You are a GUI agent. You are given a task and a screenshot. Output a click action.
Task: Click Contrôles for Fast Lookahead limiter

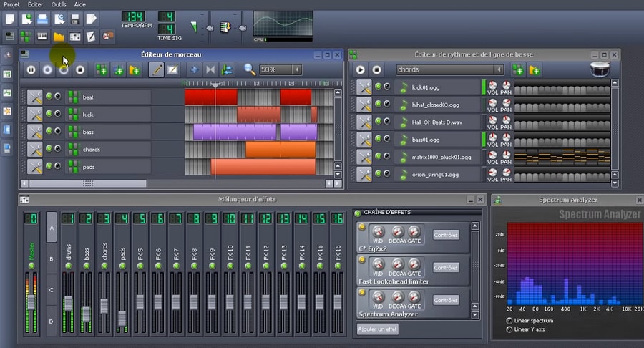(x=446, y=268)
